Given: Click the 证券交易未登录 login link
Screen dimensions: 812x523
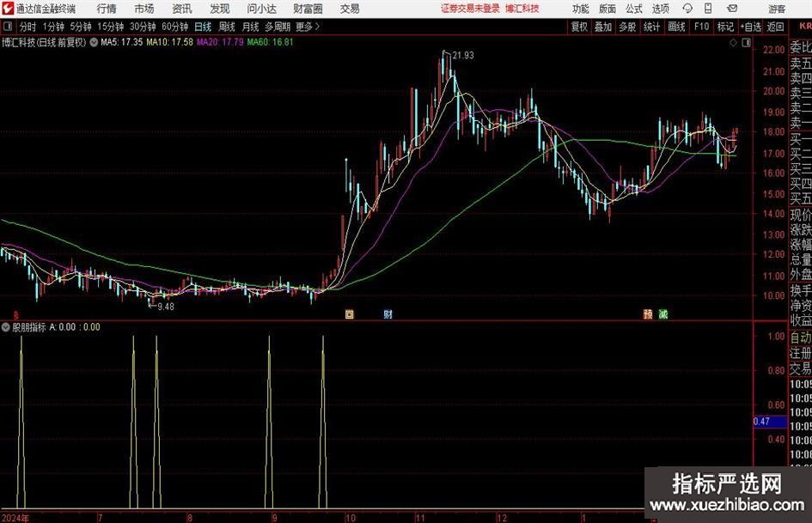Looking at the screenshot, I should point(470,9).
